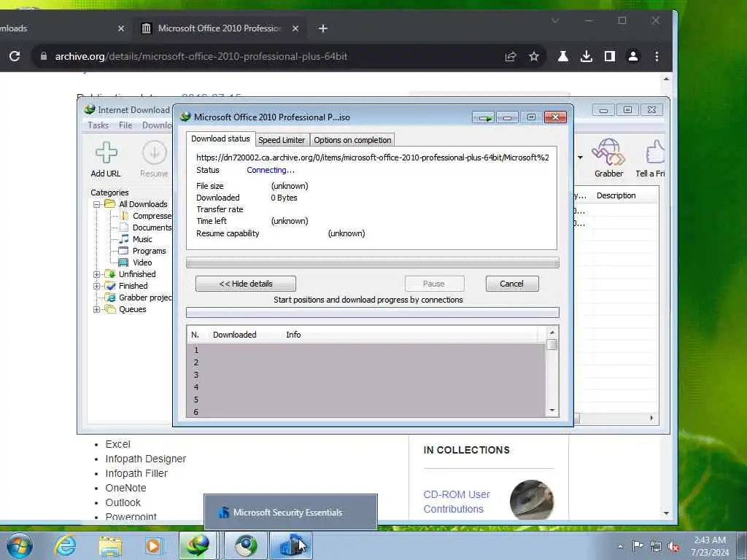
Task: Open Windows Media Player taskbar icon
Action: coord(154,545)
